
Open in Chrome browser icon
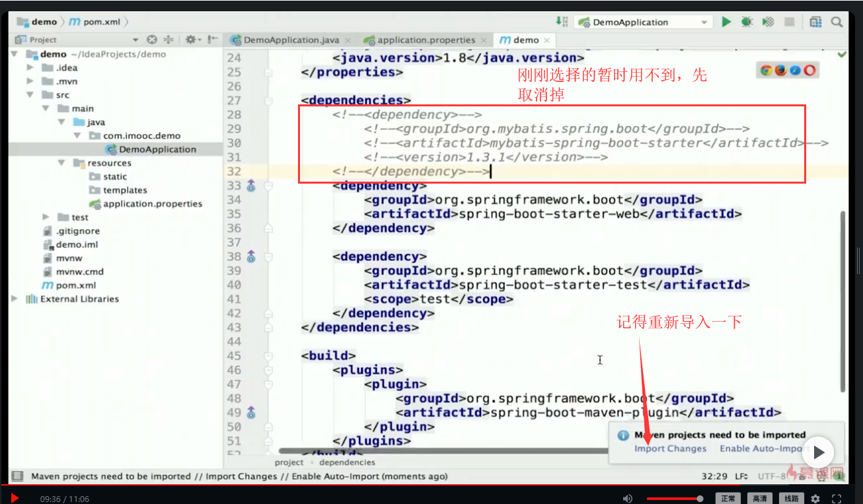[x=766, y=70]
